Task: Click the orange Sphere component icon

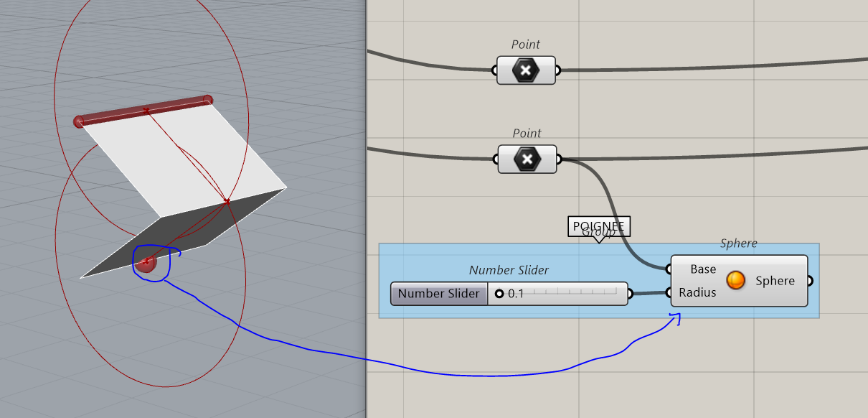Action: pos(735,281)
